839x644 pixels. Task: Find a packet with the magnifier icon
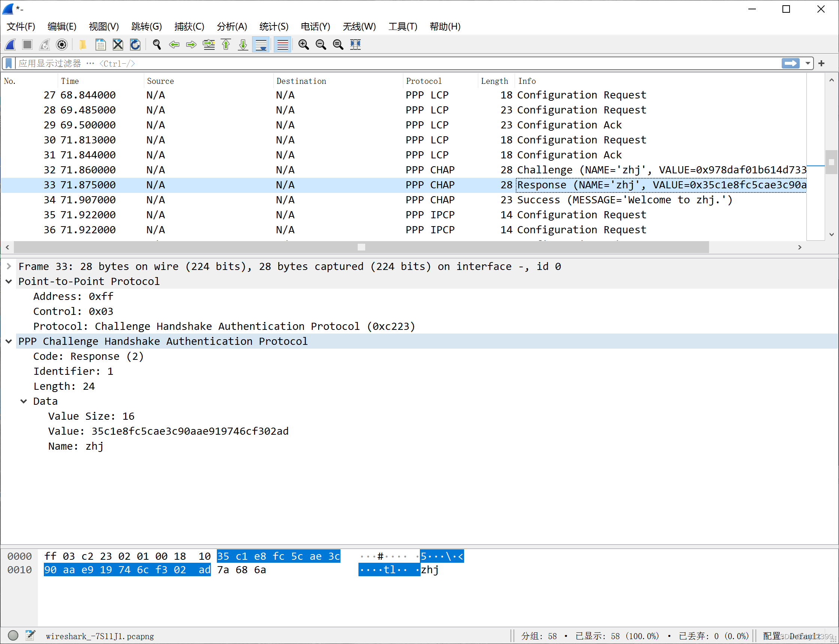coord(157,45)
